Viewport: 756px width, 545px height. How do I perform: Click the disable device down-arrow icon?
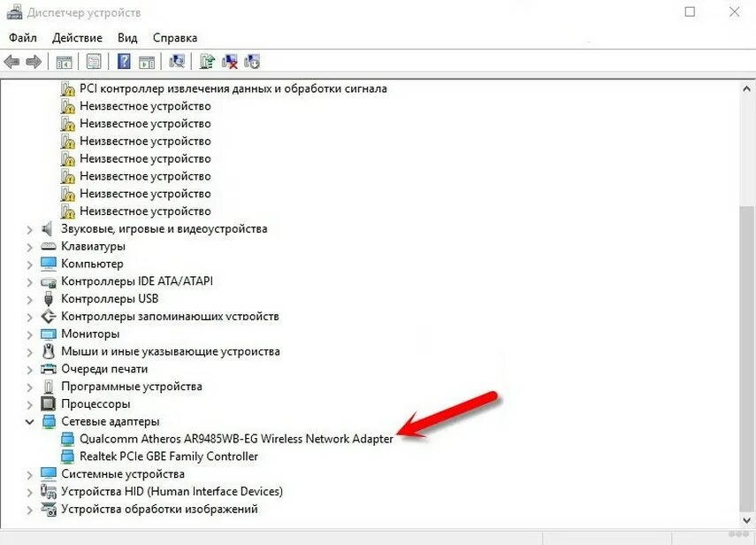click(252, 62)
